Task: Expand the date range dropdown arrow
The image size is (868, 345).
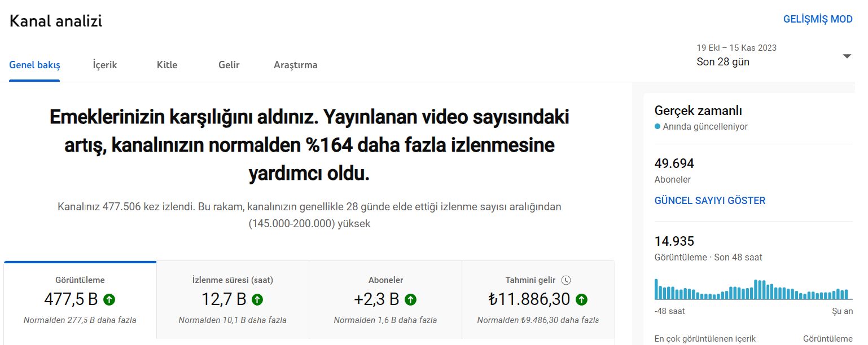Action: pyautogui.click(x=847, y=56)
